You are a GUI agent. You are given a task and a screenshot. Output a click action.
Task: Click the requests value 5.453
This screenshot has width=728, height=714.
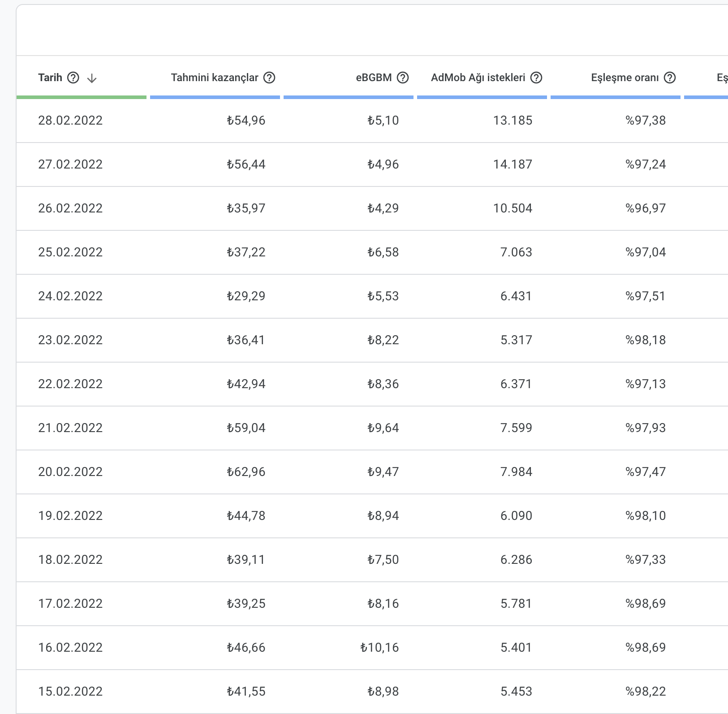point(517,692)
